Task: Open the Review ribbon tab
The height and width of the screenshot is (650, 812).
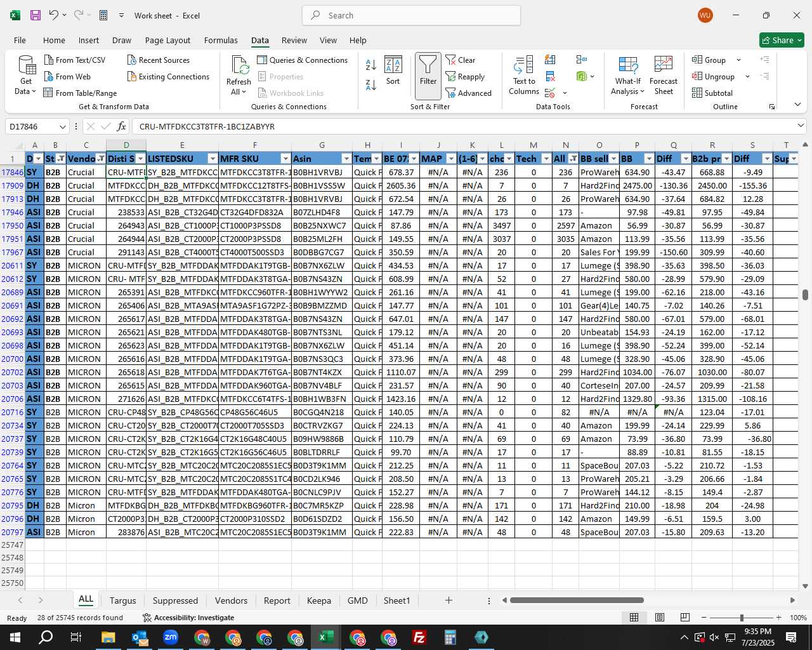Action: click(x=294, y=40)
